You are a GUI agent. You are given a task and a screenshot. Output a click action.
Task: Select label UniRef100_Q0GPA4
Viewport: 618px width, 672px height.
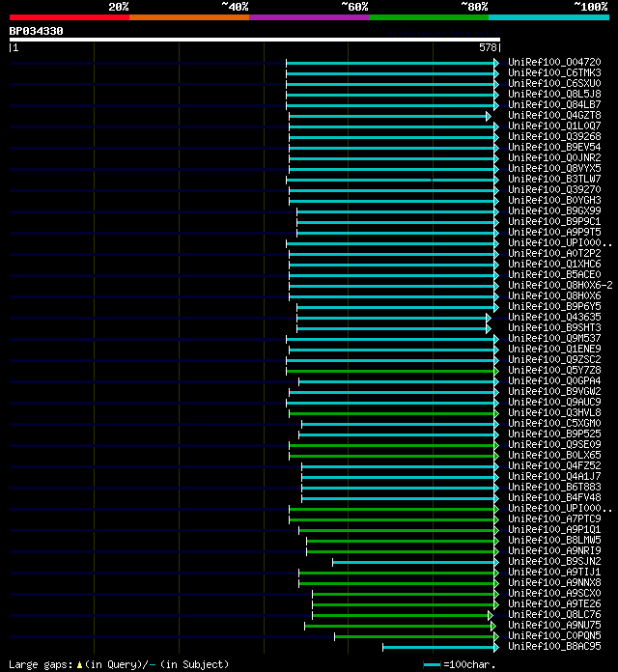[554, 380]
